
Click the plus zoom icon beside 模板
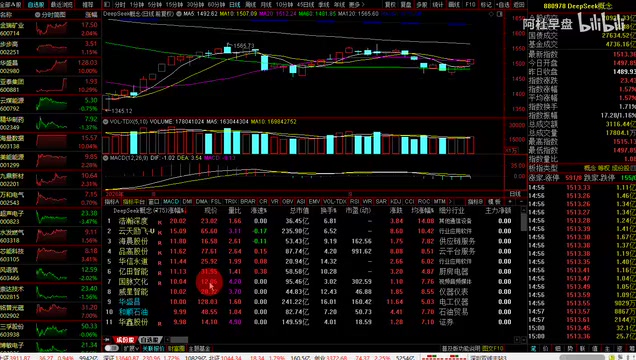coord(510,201)
